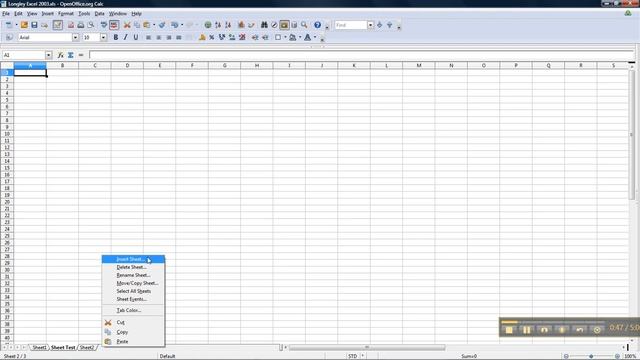Open the Paste options dropdown arrow
This screenshot has width=640, height=360.
pos(154,25)
